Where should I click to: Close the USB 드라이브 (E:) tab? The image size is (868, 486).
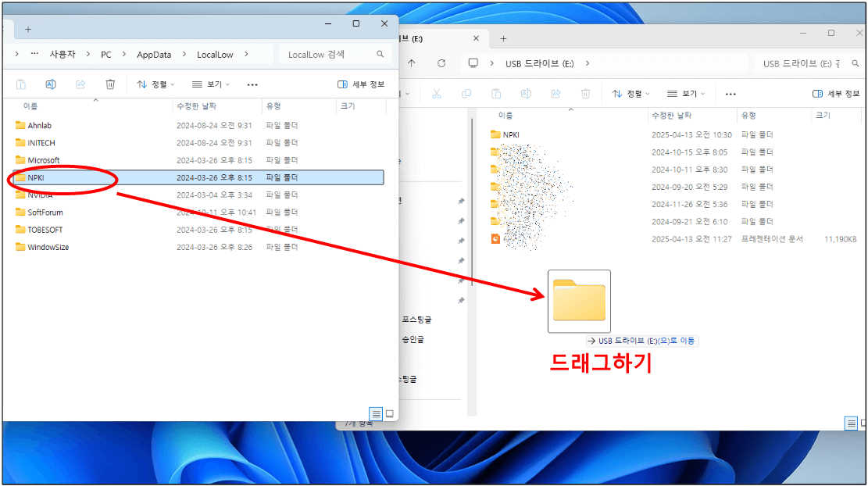click(x=476, y=39)
